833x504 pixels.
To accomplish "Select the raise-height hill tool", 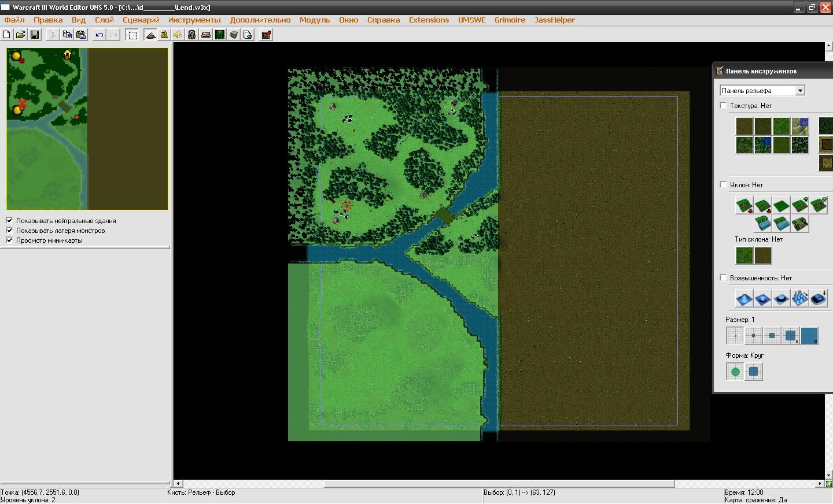I will tap(744, 298).
